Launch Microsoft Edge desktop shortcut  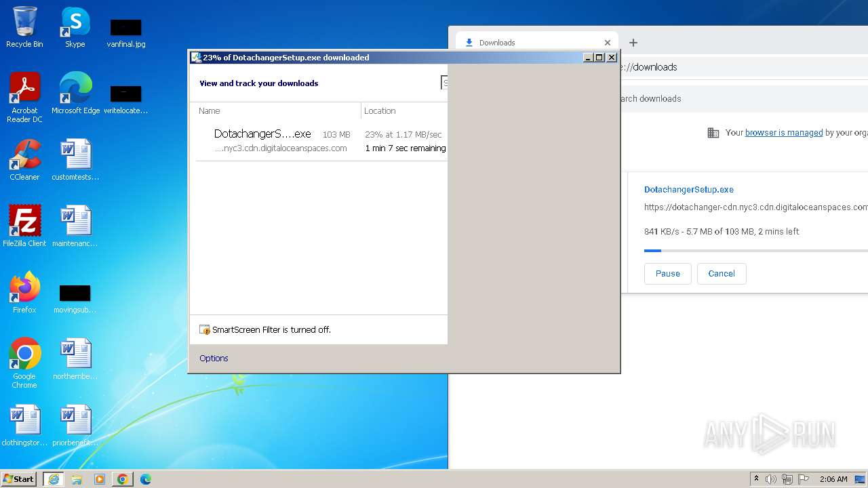(75, 93)
